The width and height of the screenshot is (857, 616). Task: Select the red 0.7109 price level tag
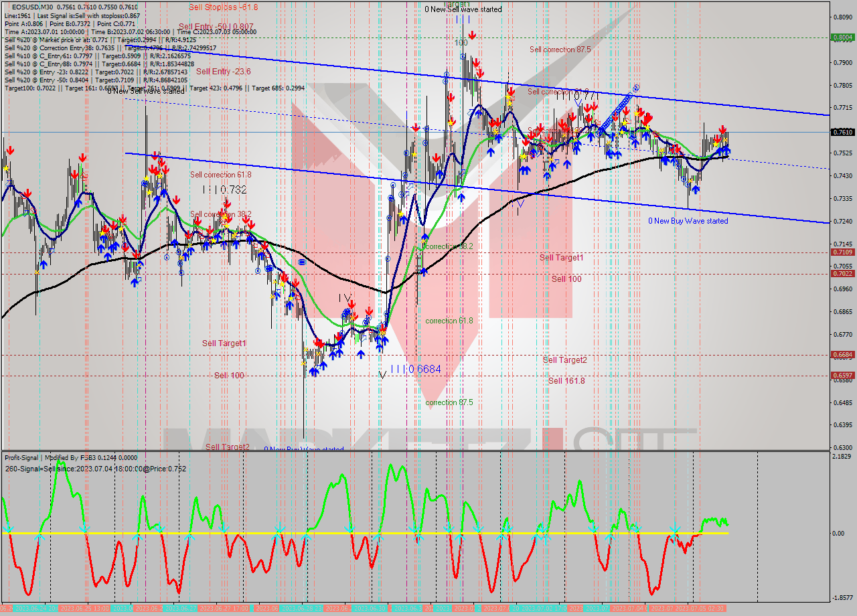(x=842, y=252)
